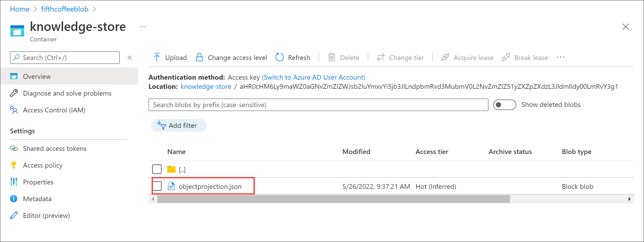Screen dimensions: 644x242
Task: Click the Access Control people icon
Action: tap(14, 110)
